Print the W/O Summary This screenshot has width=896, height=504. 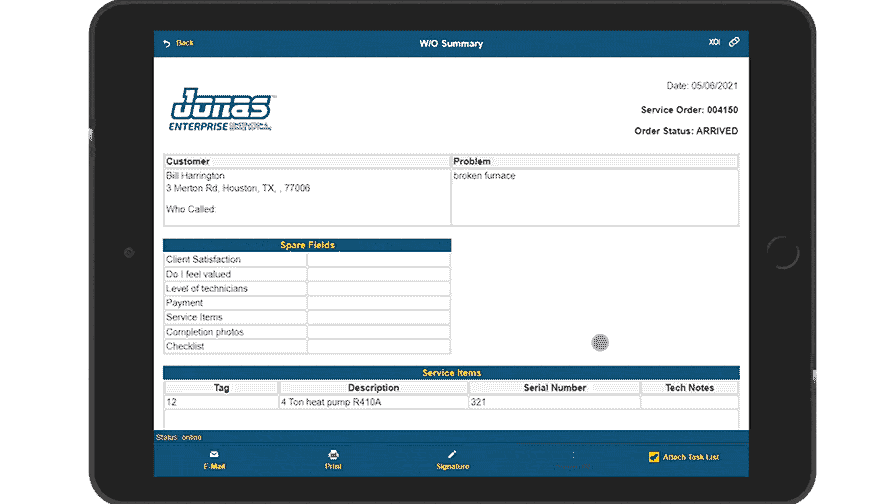[333, 460]
